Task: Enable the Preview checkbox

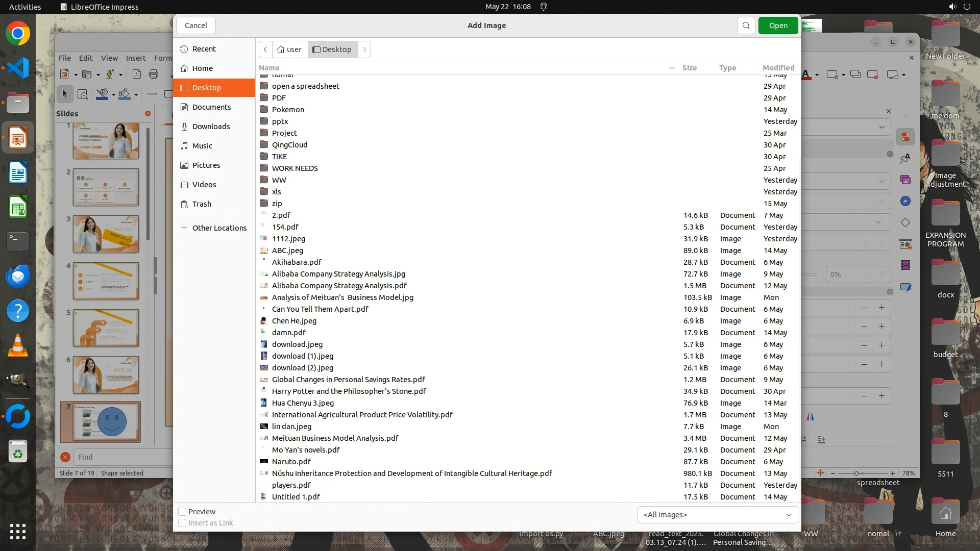Action: tap(182, 512)
